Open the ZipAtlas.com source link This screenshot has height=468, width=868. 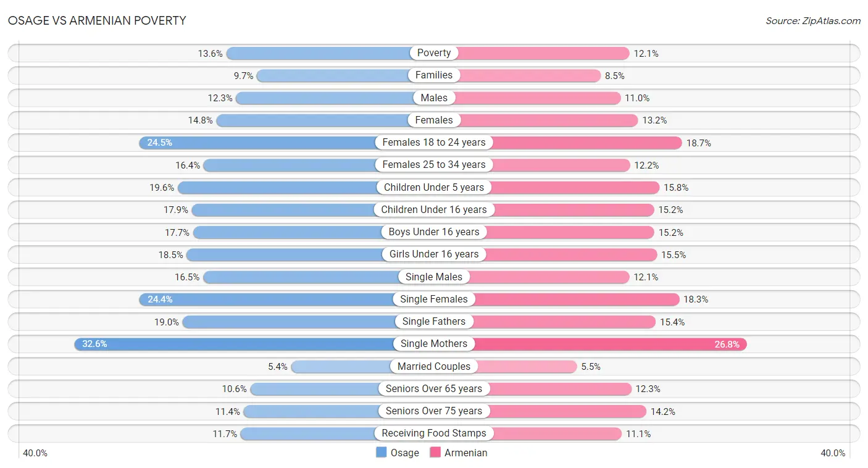tap(813, 21)
